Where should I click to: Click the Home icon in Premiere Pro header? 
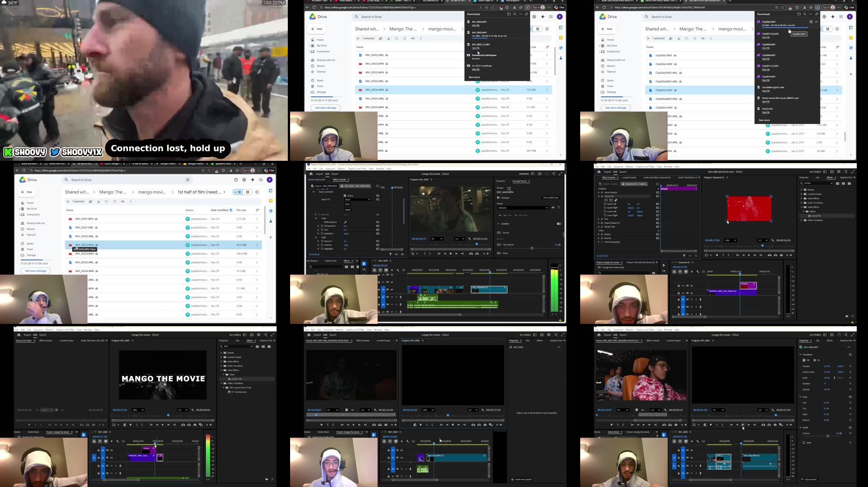click(311, 174)
